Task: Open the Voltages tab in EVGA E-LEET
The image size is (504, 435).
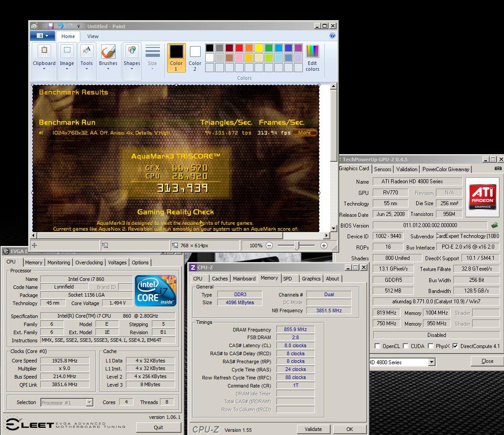Action: [117, 263]
